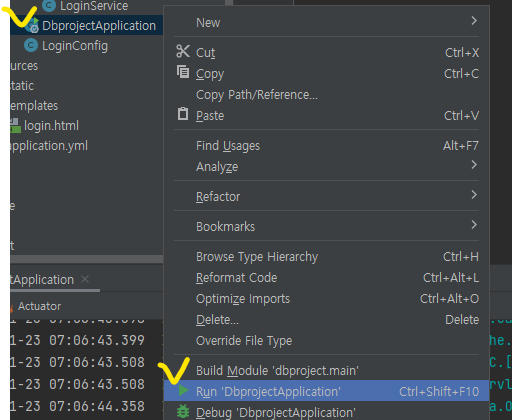This screenshot has width=512, height=420.
Task: Select DbprojectApplication in the project tree
Action: click(x=99, y=26)
